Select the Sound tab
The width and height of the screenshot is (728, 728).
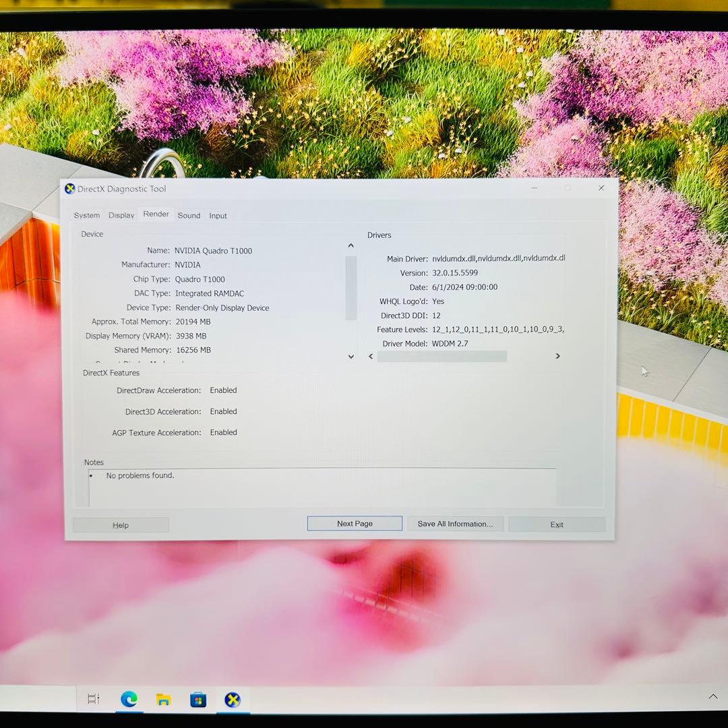(189, 215)
